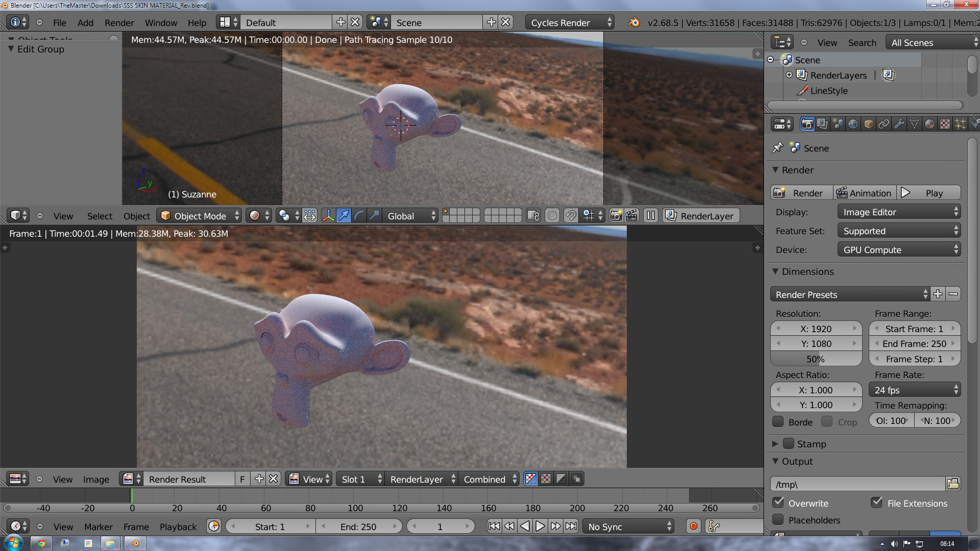980x551 pixels.
Task: Open the Object Mode dropdown
Action: coord(199,216)
